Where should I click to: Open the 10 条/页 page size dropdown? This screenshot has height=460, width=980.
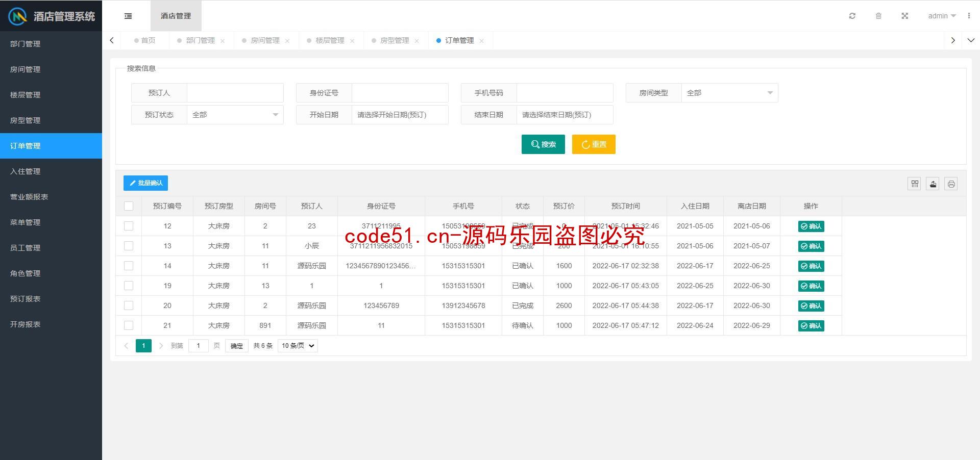tap(298, 346)
